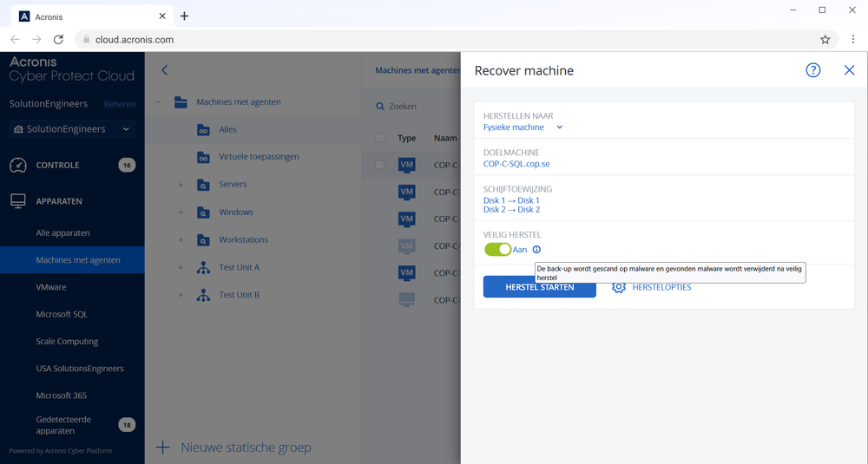Tick the checkbox of first VM row
The height and width of the screenshot is (464, 868).
[x=380, y=165]
